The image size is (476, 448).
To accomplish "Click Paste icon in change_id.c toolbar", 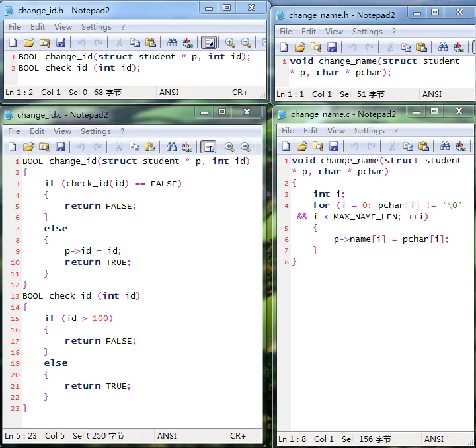I will (150, 147).
